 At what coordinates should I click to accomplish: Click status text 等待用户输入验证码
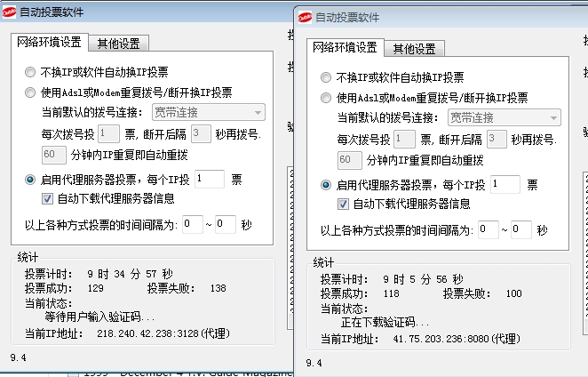click(99, 317)
